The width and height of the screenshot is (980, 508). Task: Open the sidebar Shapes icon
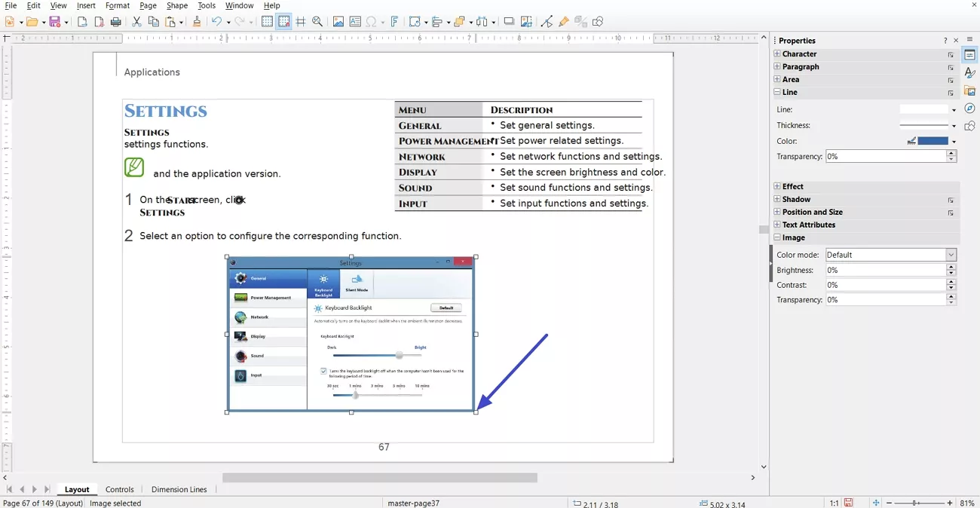pos(970,126)
